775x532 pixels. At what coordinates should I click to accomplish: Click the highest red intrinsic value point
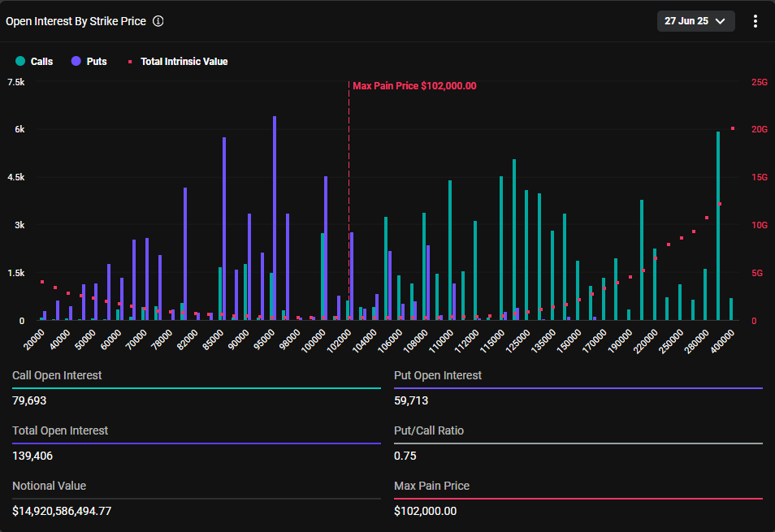733,128
